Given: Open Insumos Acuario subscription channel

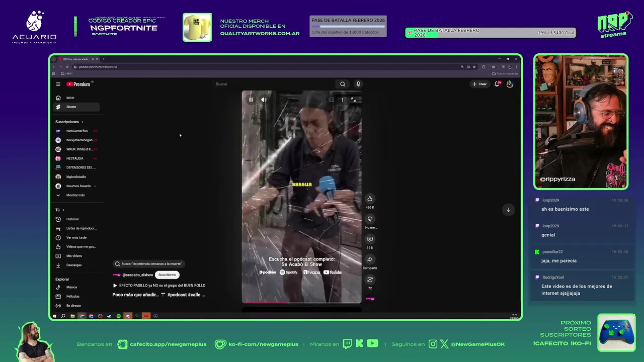Looking at the screenshot, I should click(76, 186).
